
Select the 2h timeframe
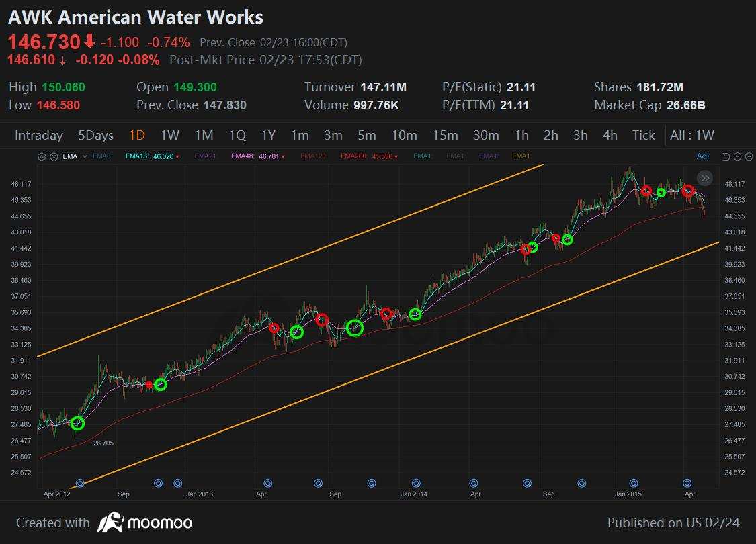[551, 136]
